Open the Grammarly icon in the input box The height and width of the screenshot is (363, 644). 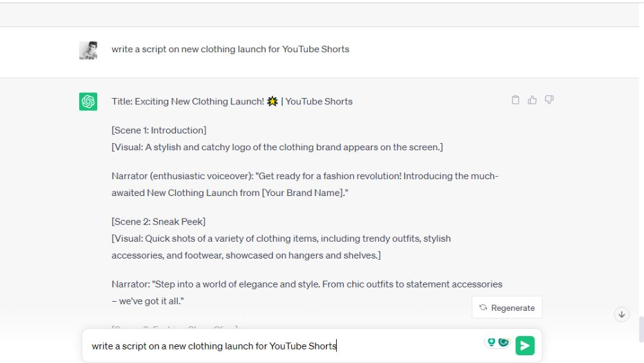504,342
